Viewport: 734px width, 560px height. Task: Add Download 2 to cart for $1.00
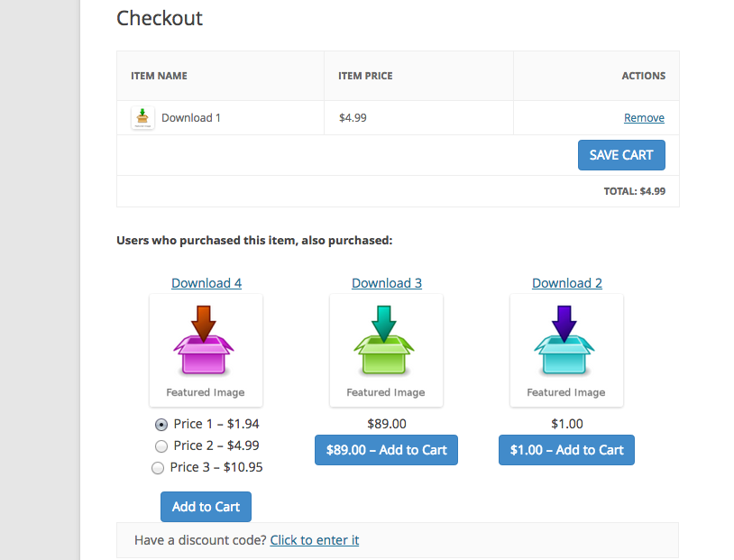coord(566,450)
